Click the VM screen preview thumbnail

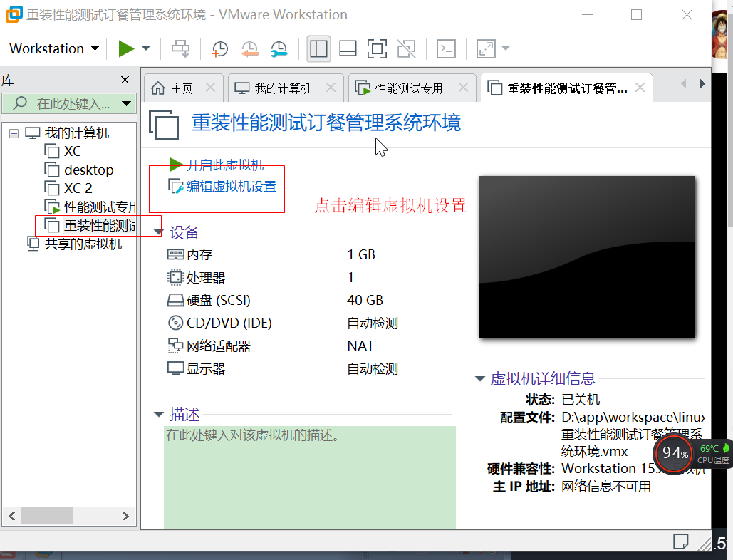point(587,256)
